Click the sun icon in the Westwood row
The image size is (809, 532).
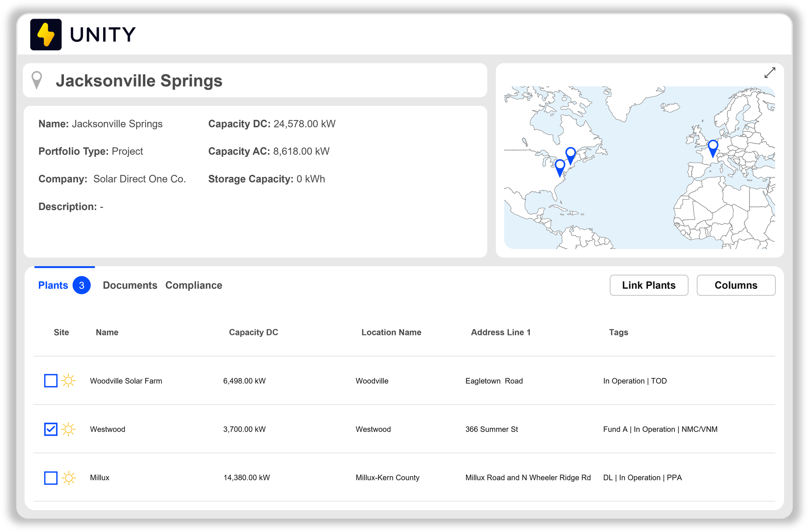(68, 429)
